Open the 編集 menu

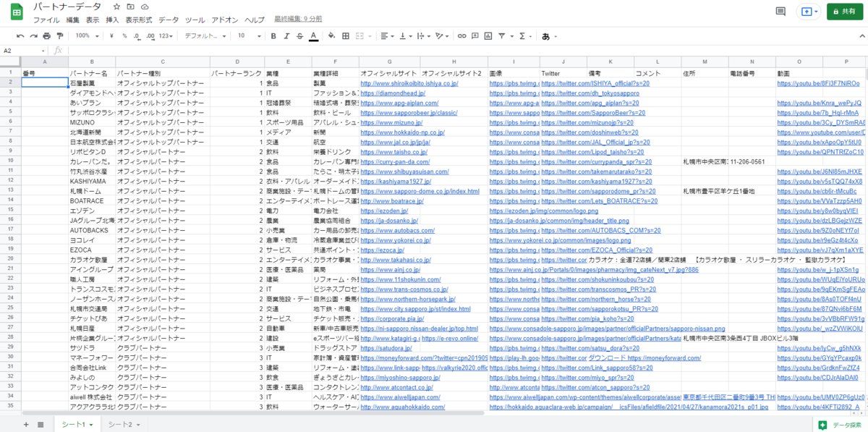72,20
